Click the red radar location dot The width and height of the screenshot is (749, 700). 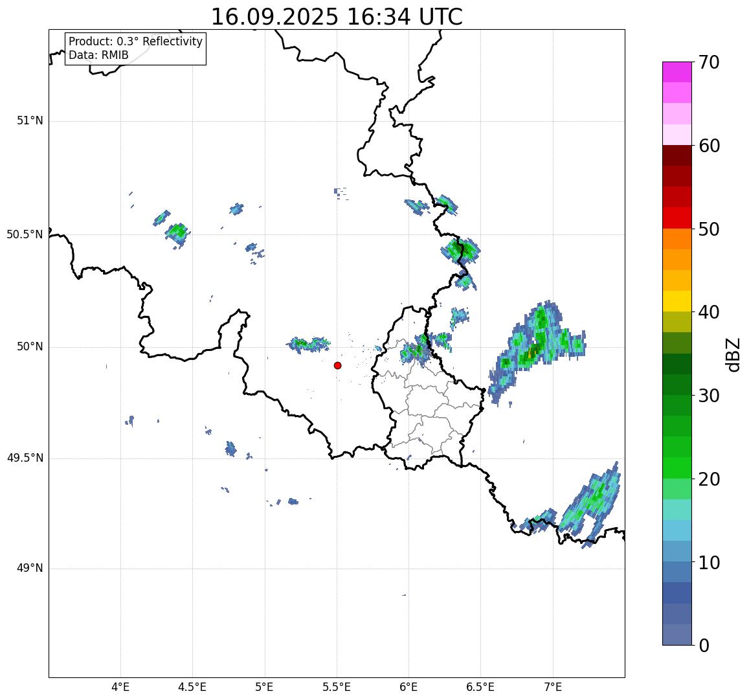pos(338,365)
